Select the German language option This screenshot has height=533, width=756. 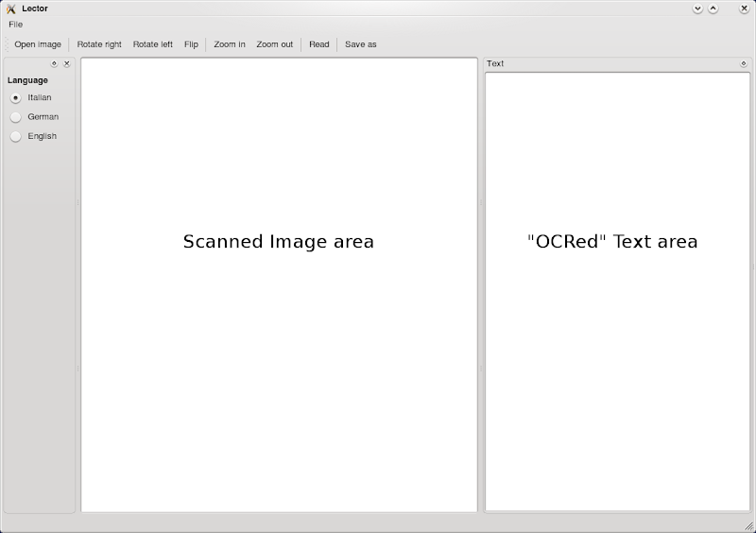point(34,117)
